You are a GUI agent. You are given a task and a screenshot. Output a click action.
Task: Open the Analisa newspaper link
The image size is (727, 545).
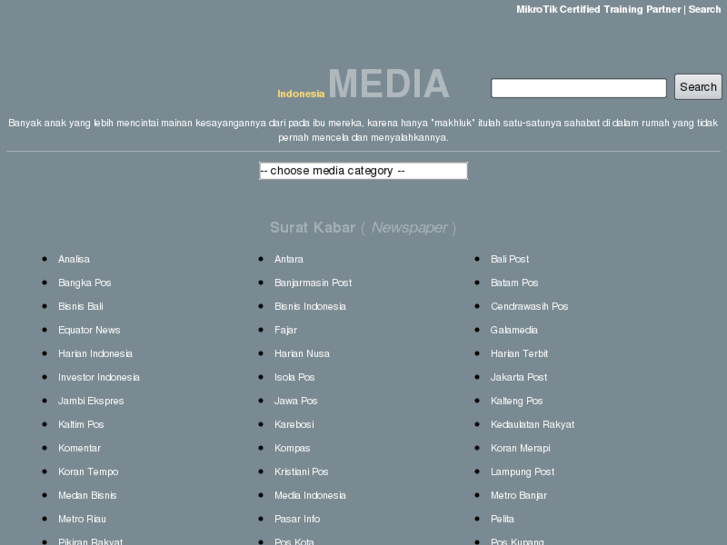74,259
